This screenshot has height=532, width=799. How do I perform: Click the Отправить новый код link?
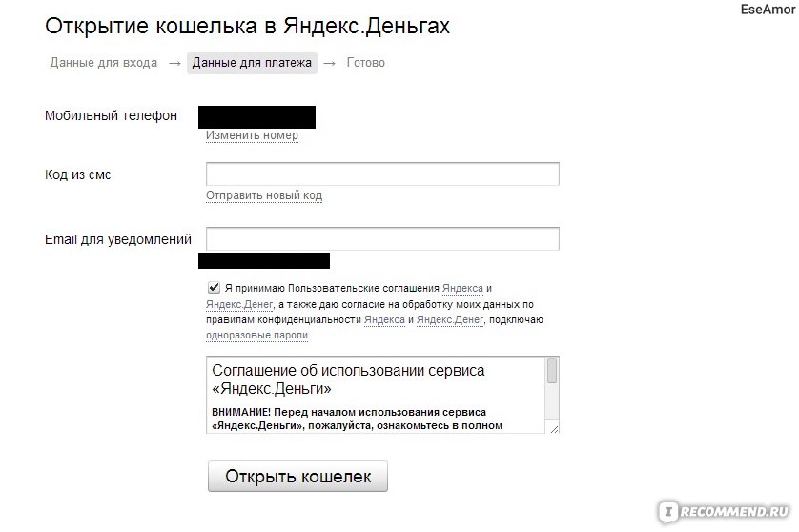pyautogui.click(x=264, y=195)
